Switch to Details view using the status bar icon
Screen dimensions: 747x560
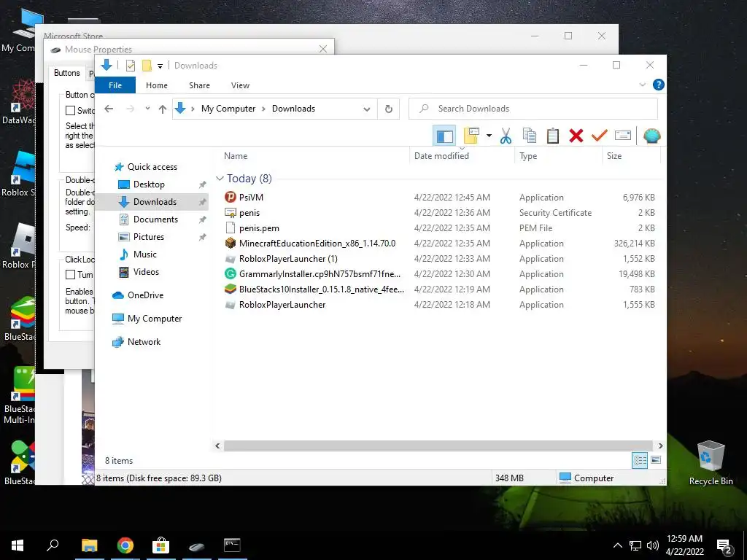(640, 460)
